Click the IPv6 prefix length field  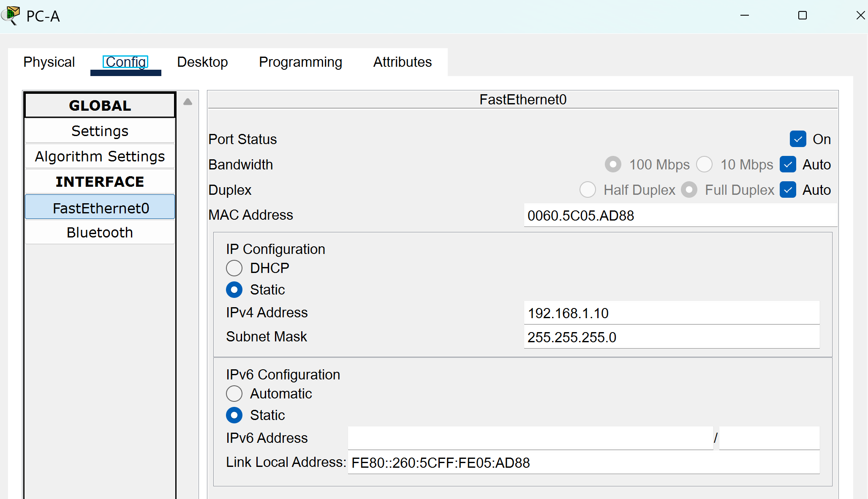[x=769, y=438]
